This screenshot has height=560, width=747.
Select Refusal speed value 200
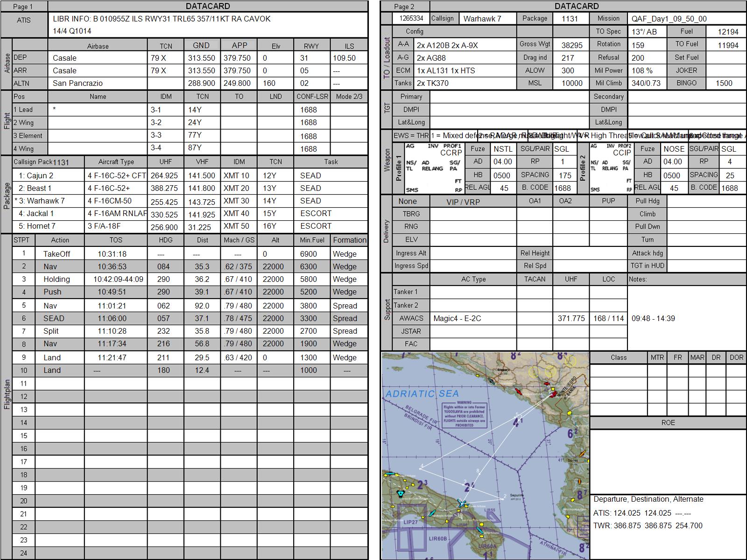(638, 58)
